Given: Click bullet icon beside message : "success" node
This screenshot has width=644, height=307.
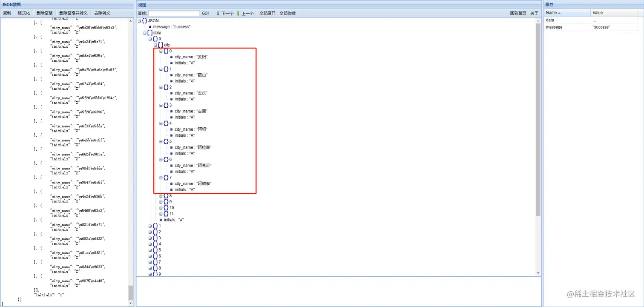Looking at the screenshot, I should (150, 27).
